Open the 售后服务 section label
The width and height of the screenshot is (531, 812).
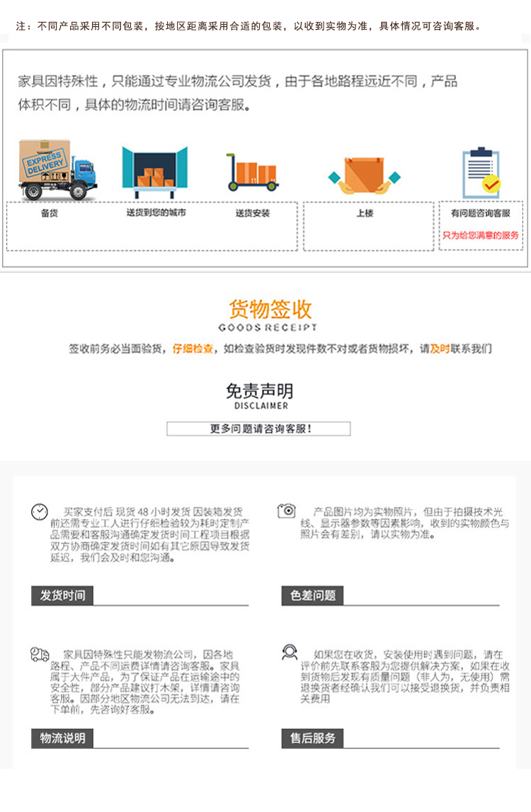tap(312, 738)
